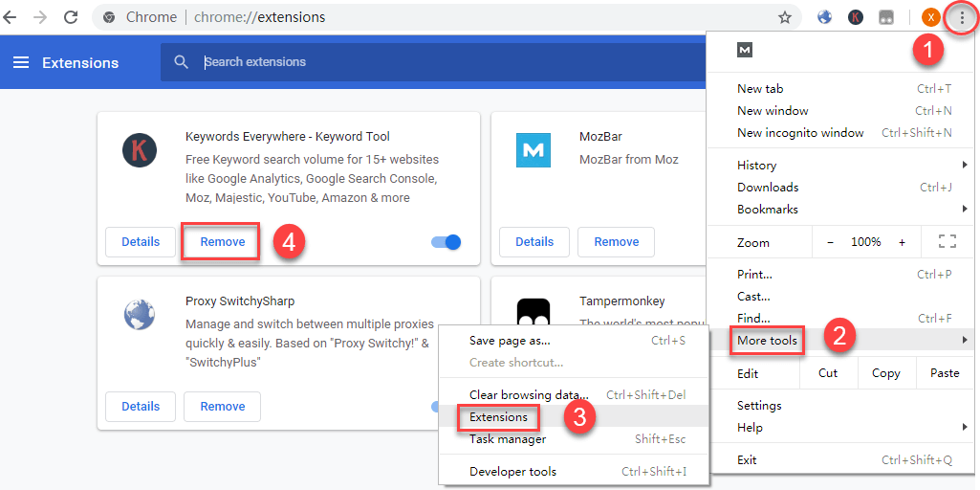The width and height of the screenshot is (980, 490).
Task: Open the Extensions hamburger side menu
Action: point(21,62)
